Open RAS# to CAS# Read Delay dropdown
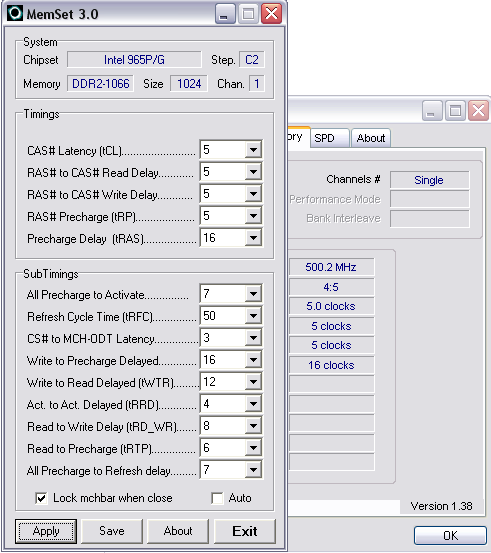The height and width of the screenshot is (553, 491). tap(253, 172)
